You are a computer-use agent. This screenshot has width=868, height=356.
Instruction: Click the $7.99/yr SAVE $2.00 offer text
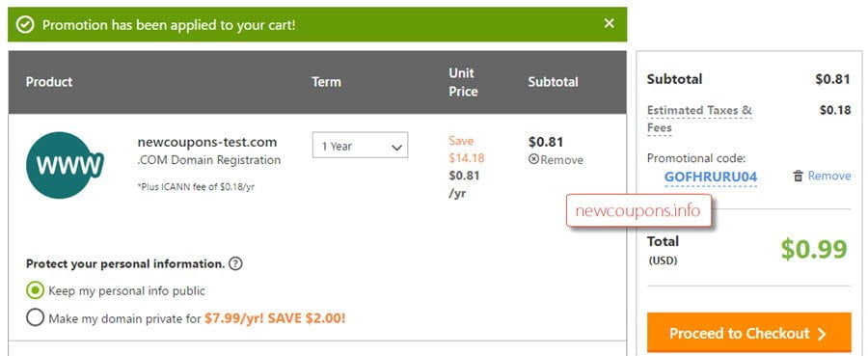(x=275, y=318)
